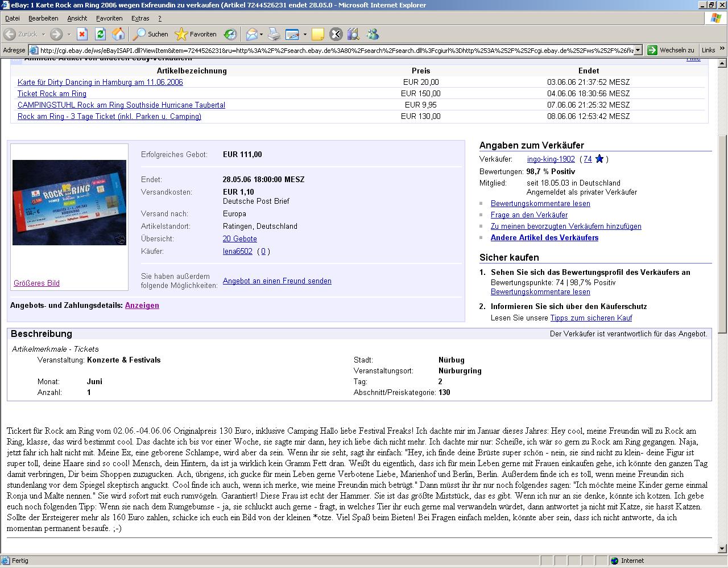Open seller feedback score 74 link
Viewport: 728px width, 568px height.
point(588,159)
